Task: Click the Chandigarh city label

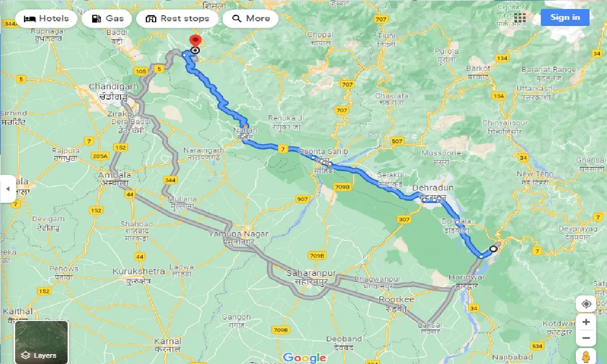Action: (113, 87)
